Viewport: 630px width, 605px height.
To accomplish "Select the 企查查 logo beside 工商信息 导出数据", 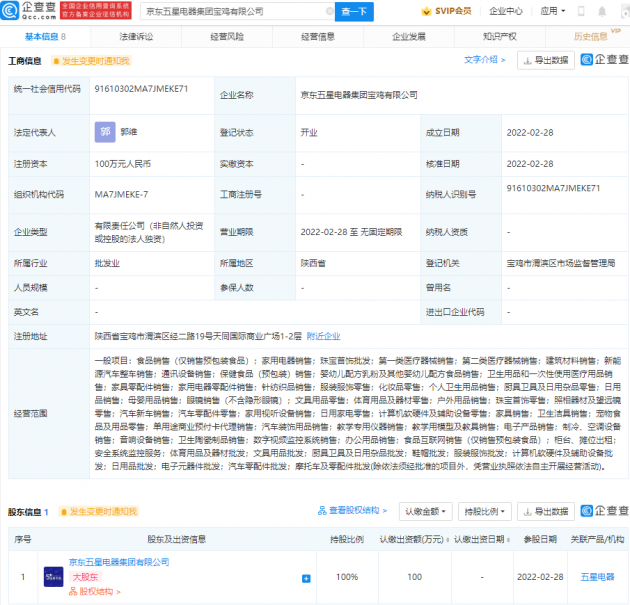I will click(x=604, y=59).
